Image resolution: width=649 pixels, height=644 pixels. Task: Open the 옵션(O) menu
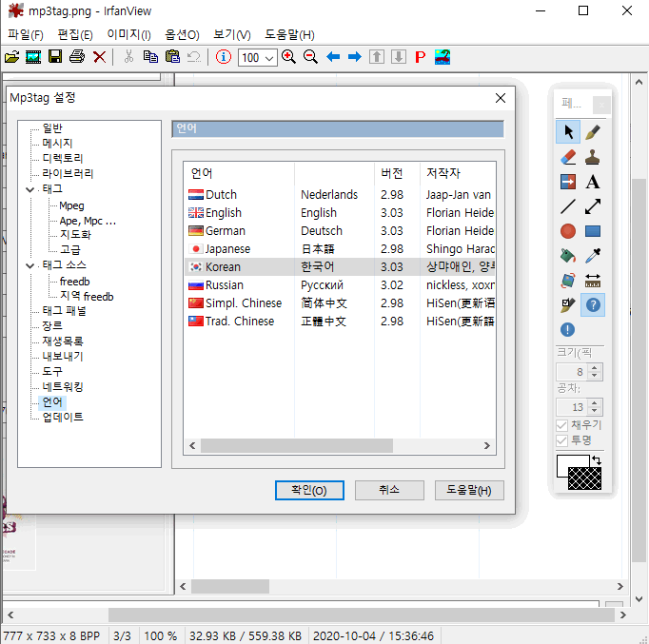pyautogui.click(x=182, y=35)
